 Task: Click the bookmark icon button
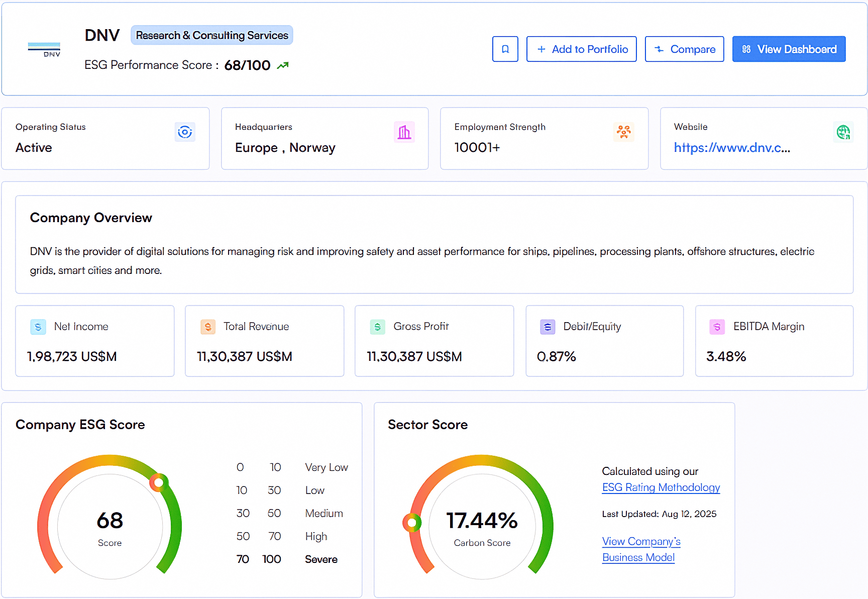tap(505, 49)
